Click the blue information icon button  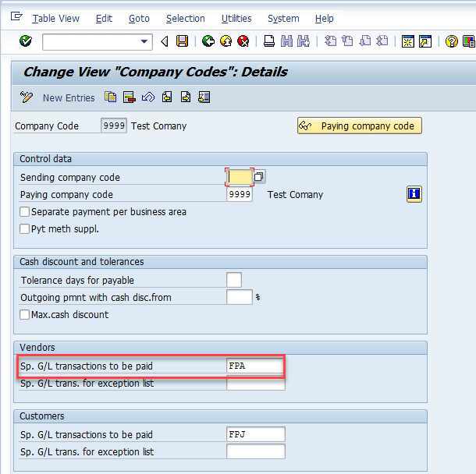[414, 194]
